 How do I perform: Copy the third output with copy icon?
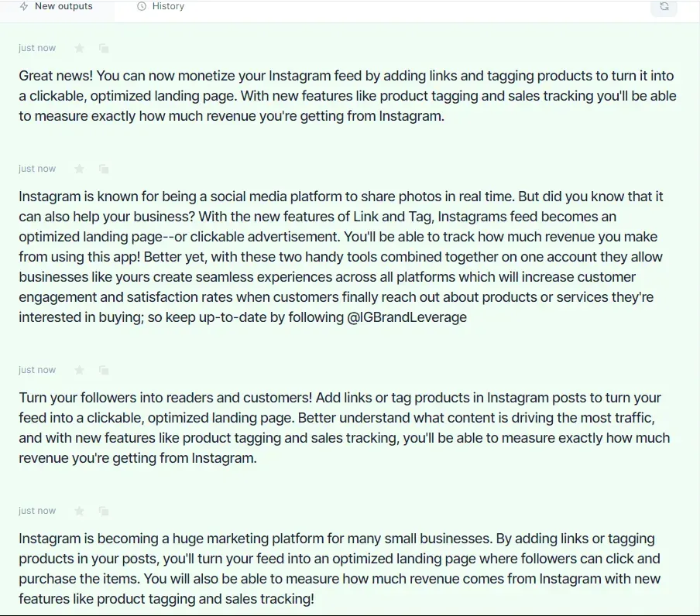[104, 370]
